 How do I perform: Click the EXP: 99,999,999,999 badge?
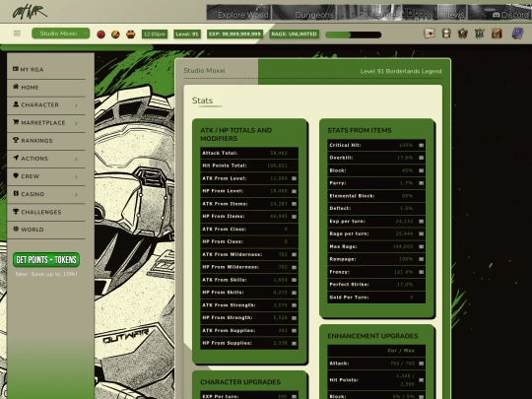coord(234,33)
